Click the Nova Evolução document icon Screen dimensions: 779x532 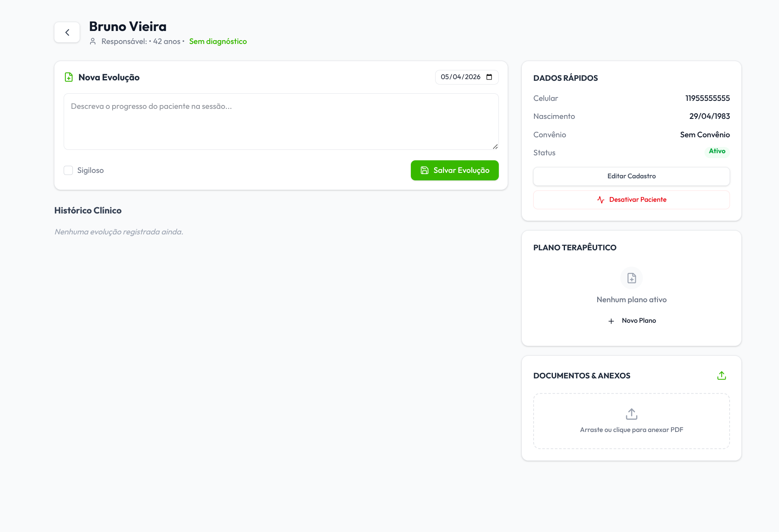(69, 77)
